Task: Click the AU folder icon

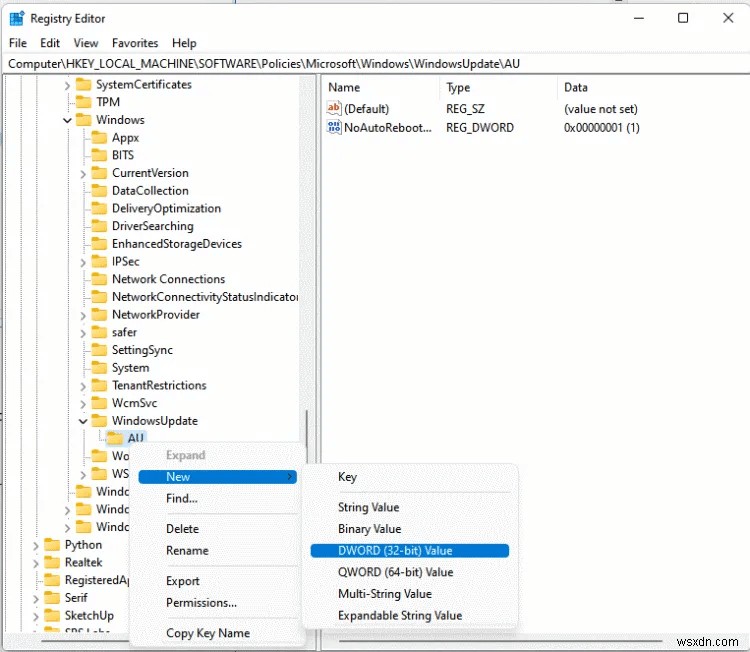Action: [x=115, y=438]
